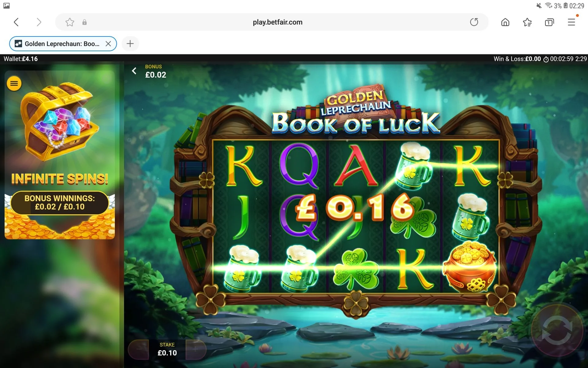Go forward using browser forward arrow

[39, 22]
